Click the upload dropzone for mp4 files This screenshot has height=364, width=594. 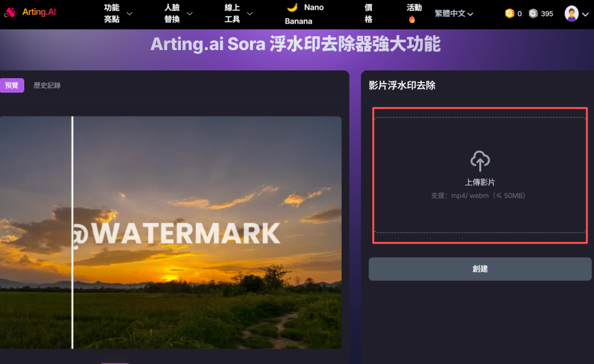coord(481,175)
